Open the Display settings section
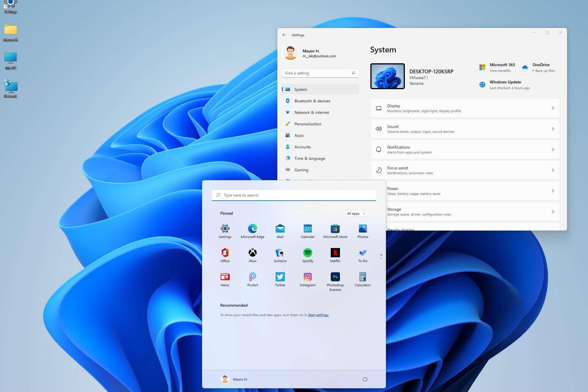The width and height of the screenshot is (588, 392). [x=464, y=108]
